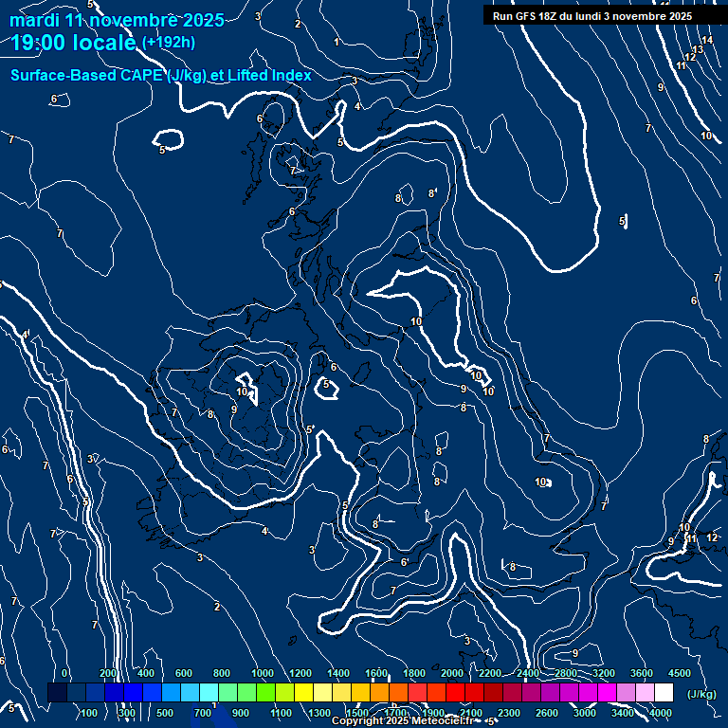Click the magenta 3000 legend swatch

[588, 693]
